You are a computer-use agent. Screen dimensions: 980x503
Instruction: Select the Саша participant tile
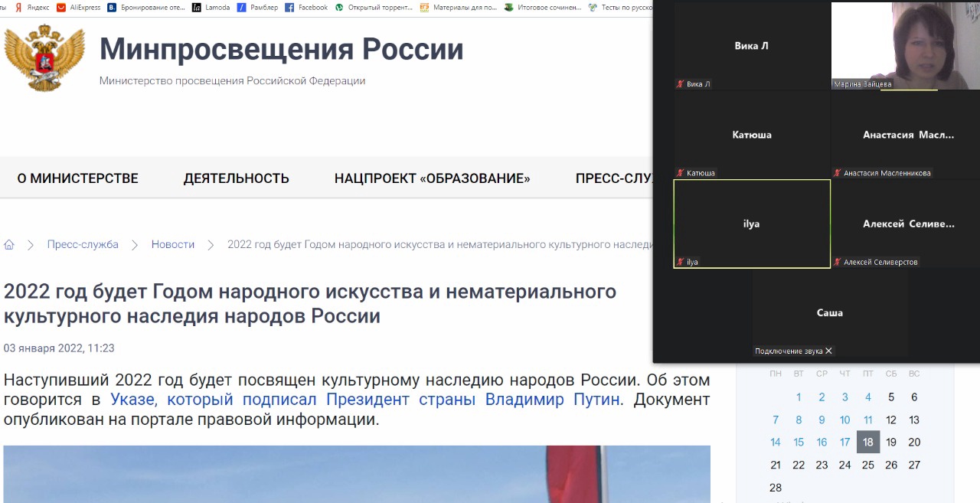point(830,312)
